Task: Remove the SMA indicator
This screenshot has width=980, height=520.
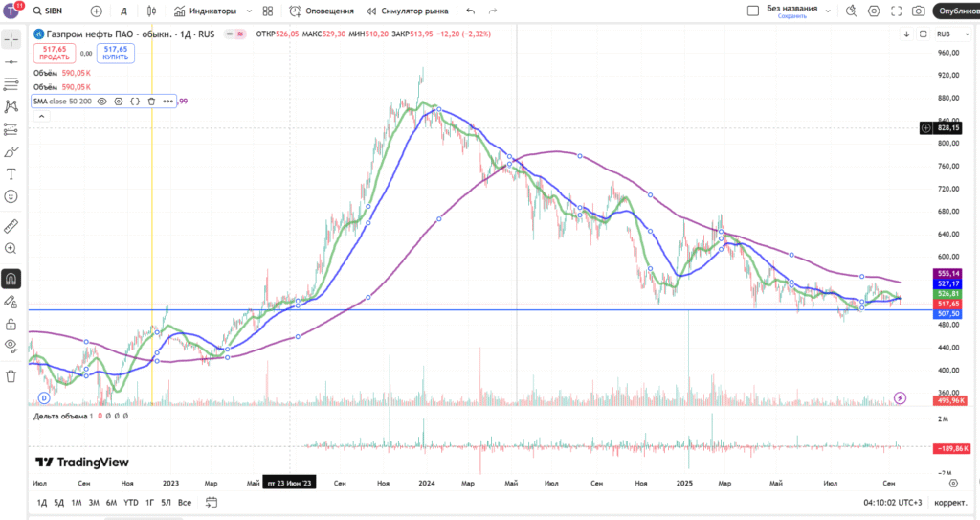Action: coord(151,101)
